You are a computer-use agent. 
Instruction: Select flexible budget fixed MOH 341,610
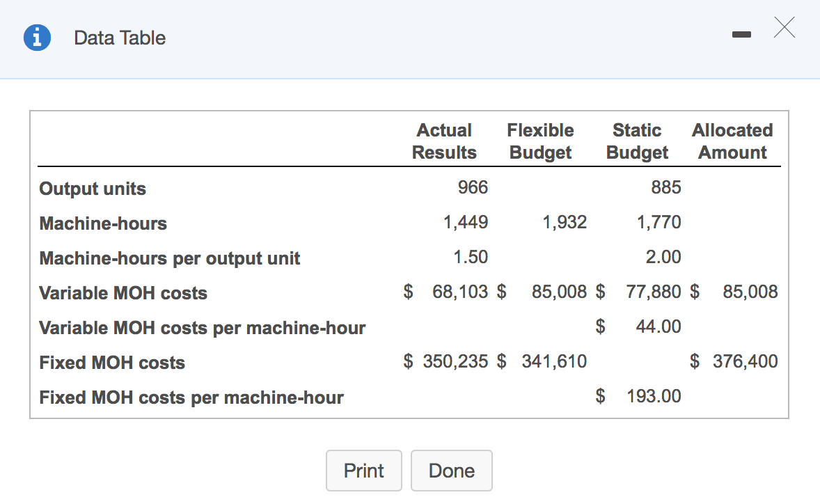pyautogui.click(x=554, y=361)
